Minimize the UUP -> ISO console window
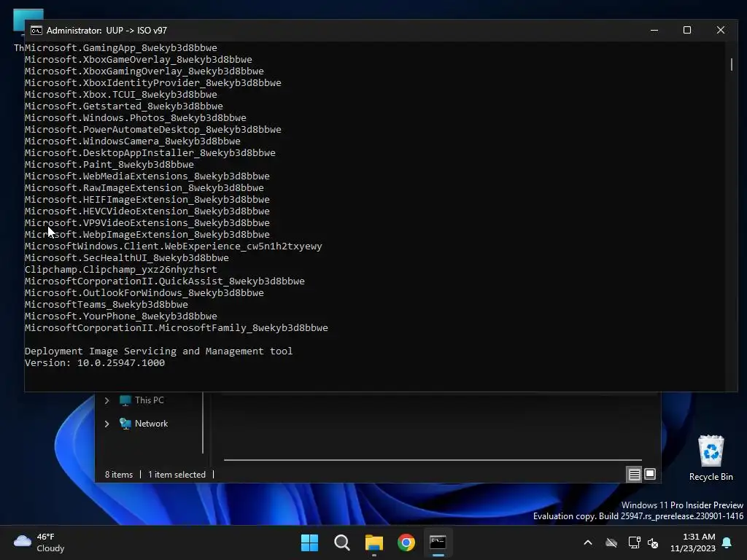The image size is (747, 560). pos(654,30)
